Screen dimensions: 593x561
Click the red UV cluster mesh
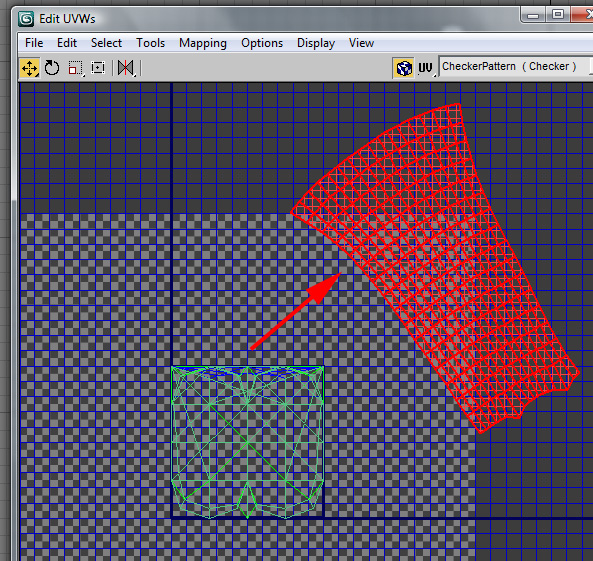(435, 265)
